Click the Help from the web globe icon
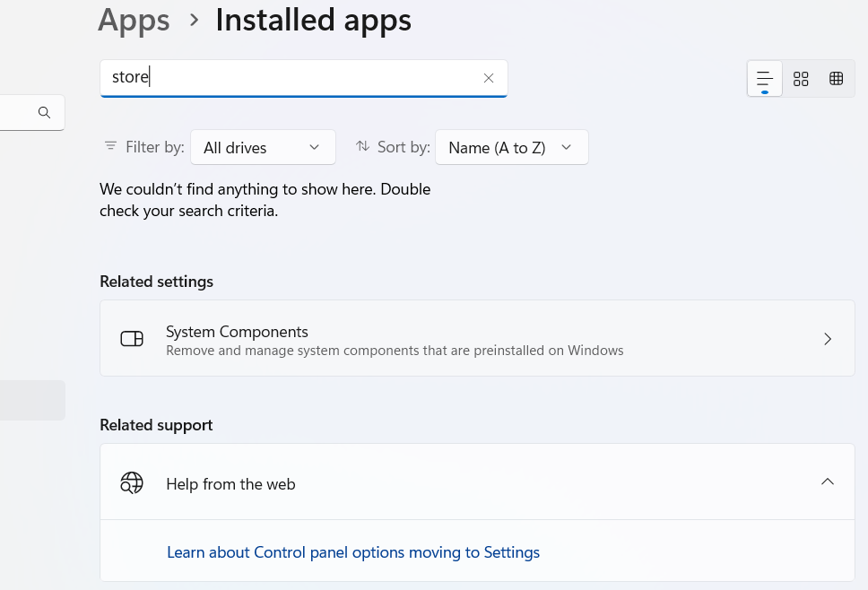This screenshot has height=590, width=868. click(x=132, y=483)
